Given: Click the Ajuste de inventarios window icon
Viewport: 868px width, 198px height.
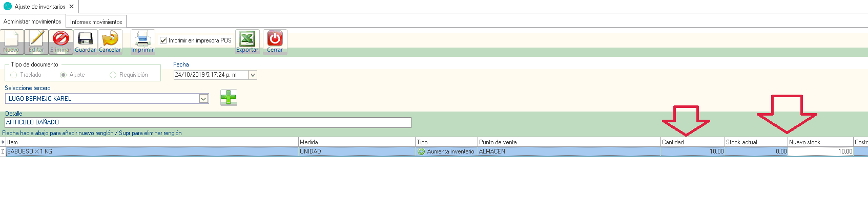Looking at the screenshot, I should coord(8,6).
